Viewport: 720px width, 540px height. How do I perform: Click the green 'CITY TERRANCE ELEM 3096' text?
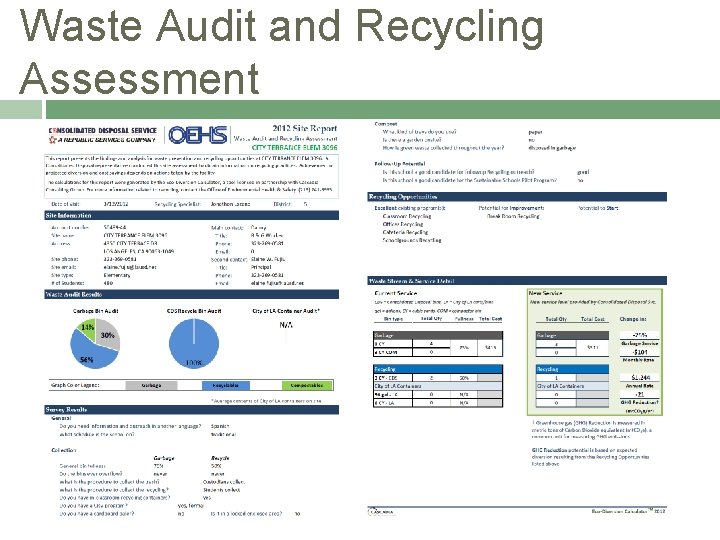click(x=294, y=147)
